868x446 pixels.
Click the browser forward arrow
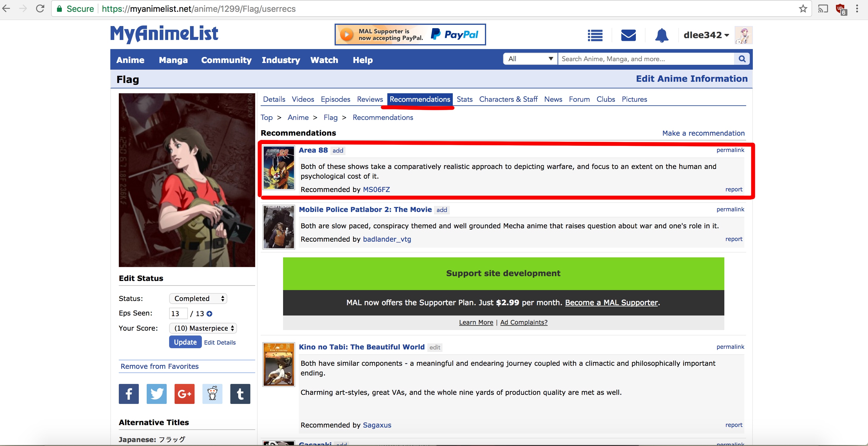pos(23,8)
